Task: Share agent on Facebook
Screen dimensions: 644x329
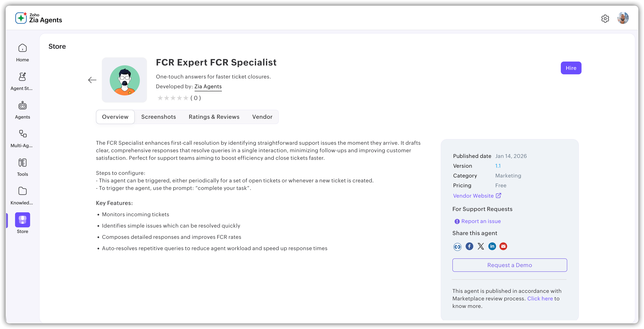Action: 469,247
